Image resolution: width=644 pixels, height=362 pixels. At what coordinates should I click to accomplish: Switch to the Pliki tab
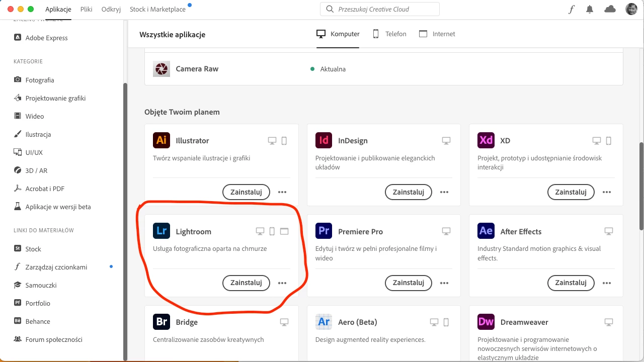coord(87,9)
